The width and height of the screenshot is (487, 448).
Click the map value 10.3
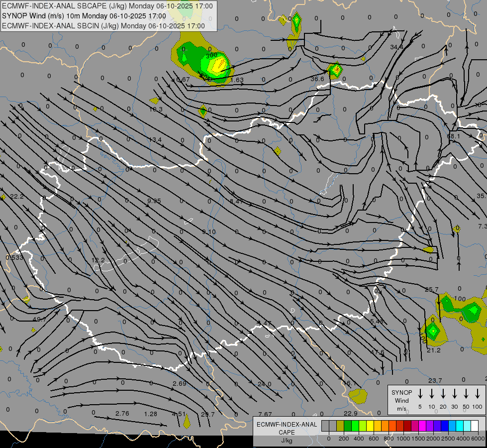tap(156, 110)
